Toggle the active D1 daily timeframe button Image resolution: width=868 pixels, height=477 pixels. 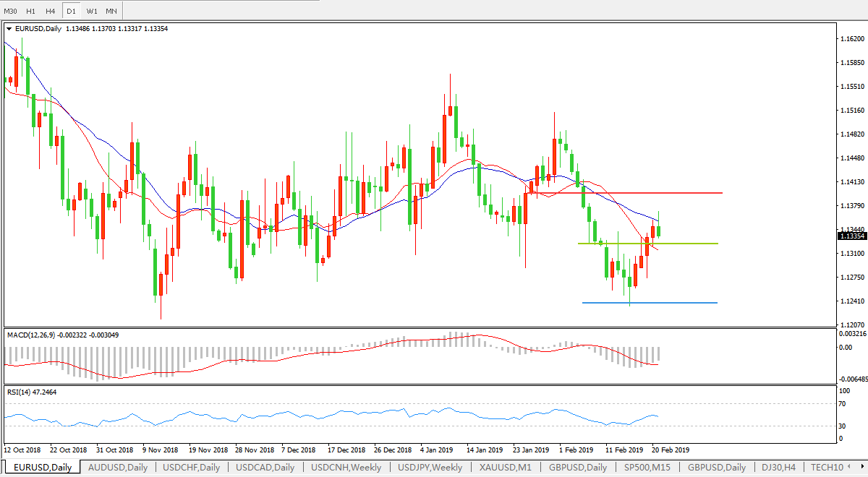(x=71, y=11)
